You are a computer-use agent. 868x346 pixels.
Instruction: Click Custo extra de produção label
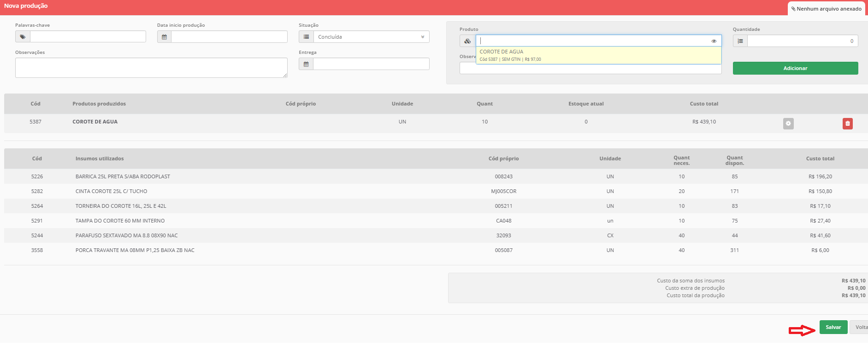point(695,288)
